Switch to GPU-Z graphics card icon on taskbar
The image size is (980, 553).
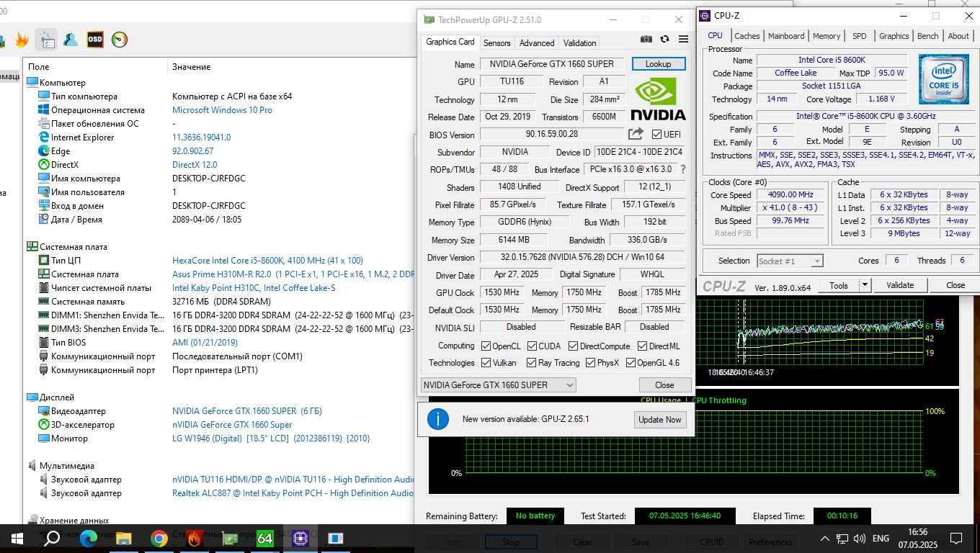(230, 538)
